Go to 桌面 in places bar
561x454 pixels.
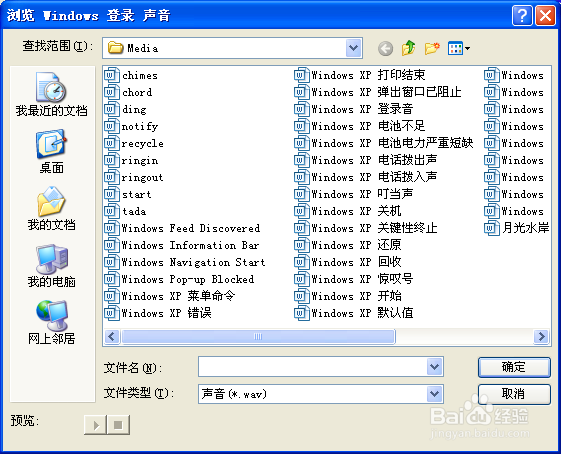click(52, 152)
